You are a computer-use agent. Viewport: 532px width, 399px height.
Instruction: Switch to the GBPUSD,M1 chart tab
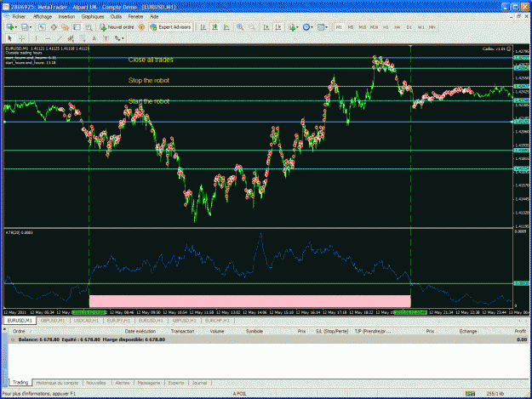tap(52, 321)
